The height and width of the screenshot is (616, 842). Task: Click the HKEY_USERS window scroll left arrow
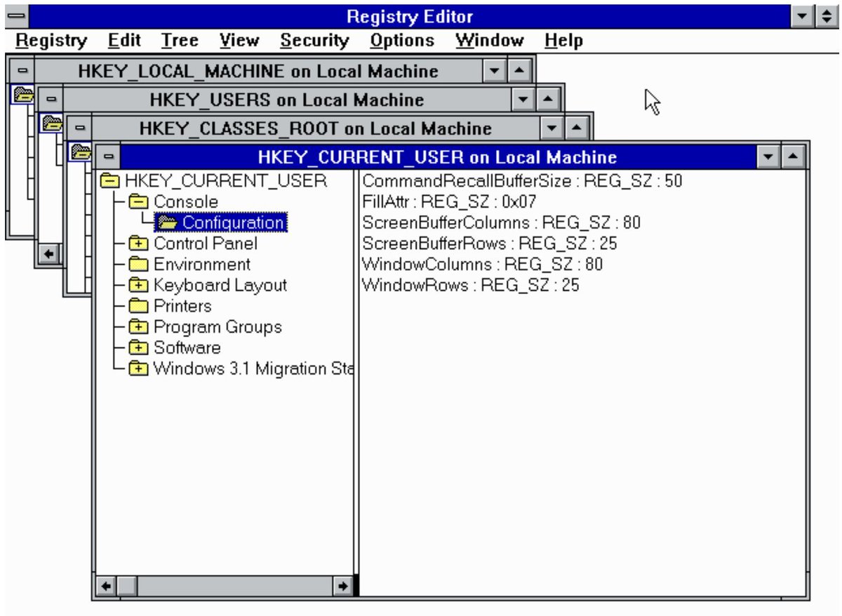[x=50, y=253]
